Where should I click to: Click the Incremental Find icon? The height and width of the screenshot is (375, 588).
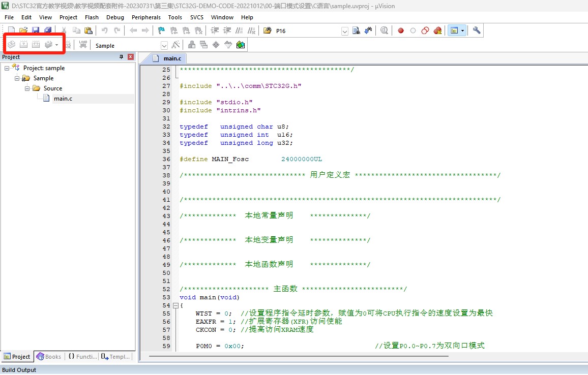coord(368,30)
